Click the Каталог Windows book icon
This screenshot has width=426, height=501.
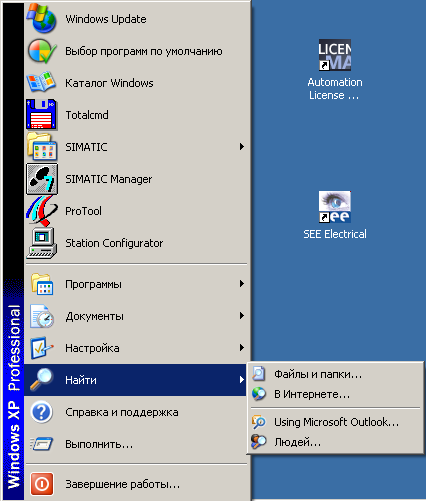41,82
